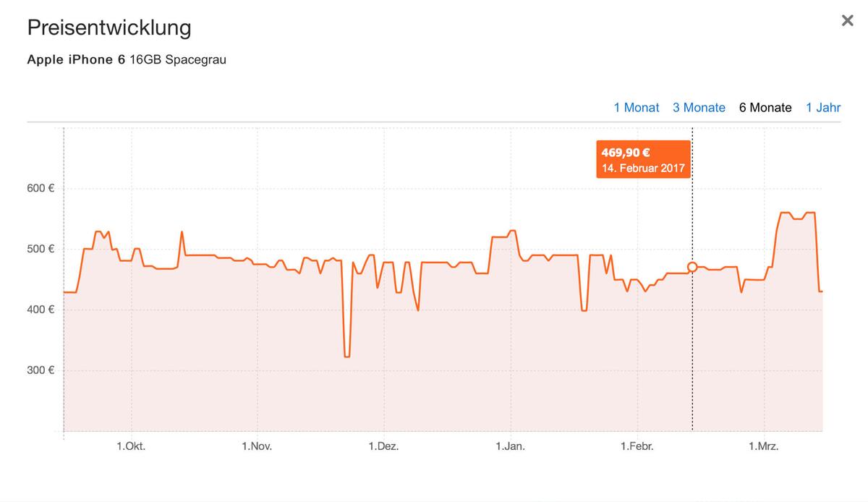Click the Preisentwicklung heading
The height and width of the screenshot is (502, 868).
[x=109, y=28]
